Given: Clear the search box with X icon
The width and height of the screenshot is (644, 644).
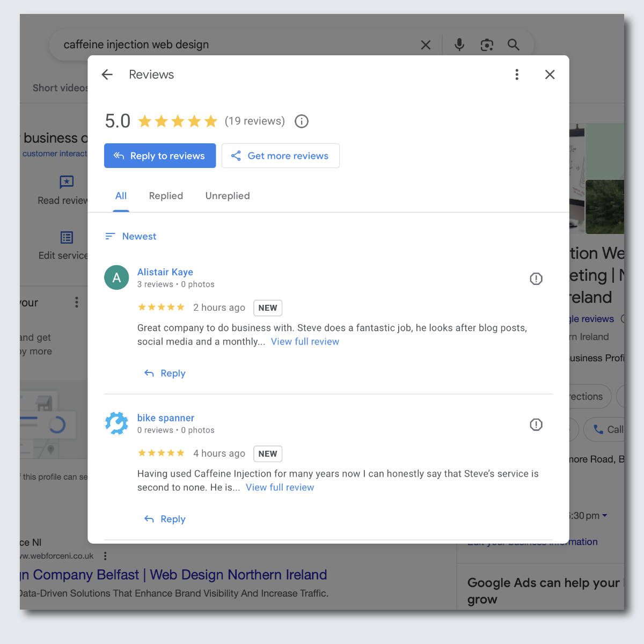Looking at the screenshot, I should pos(426,45).
